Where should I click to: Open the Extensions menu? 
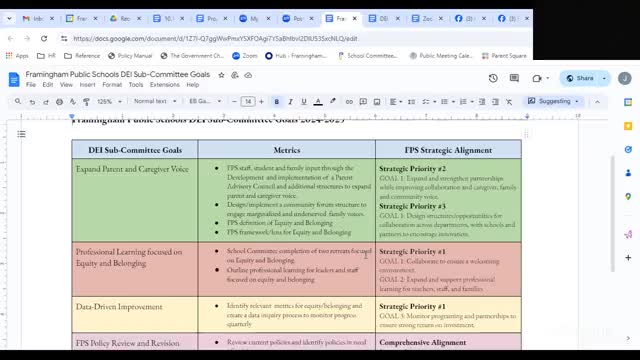(x=164, y=85)
